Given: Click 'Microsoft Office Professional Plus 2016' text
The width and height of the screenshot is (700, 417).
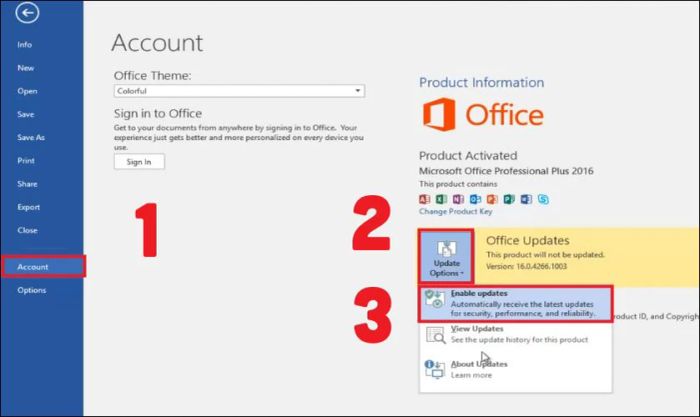Looking at the screenshot, I should click(x=506, y=171).
